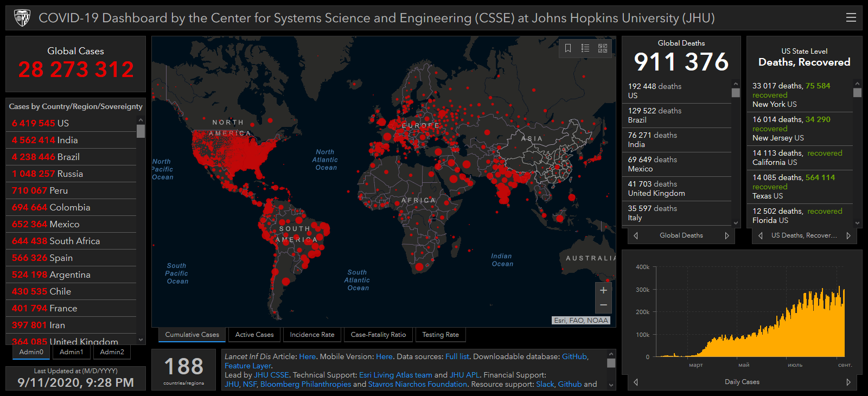This screenshot has width=868, height=396.
Task: Select South Africa in cases list
Action: coord(71,241)
